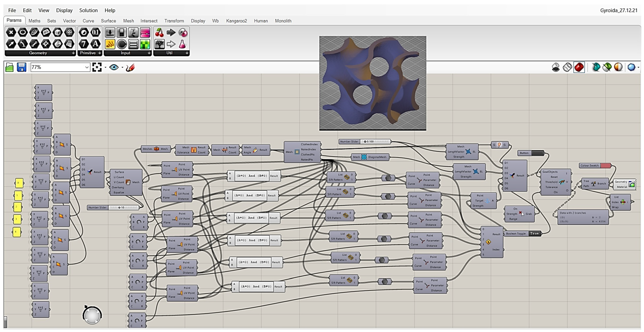
Task: Save the document with the floppy icon
Action: click(22, 67)
